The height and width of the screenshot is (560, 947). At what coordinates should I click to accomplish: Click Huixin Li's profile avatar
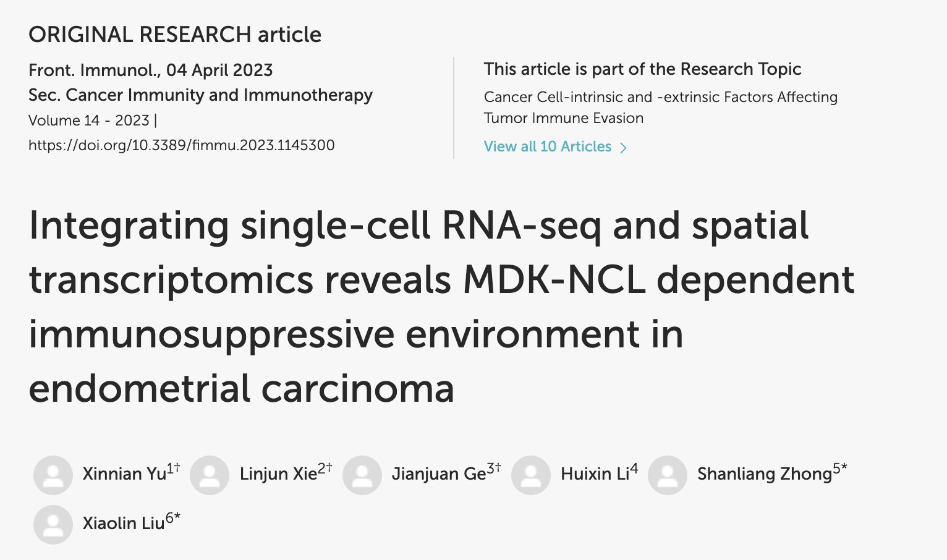point(531,475)
